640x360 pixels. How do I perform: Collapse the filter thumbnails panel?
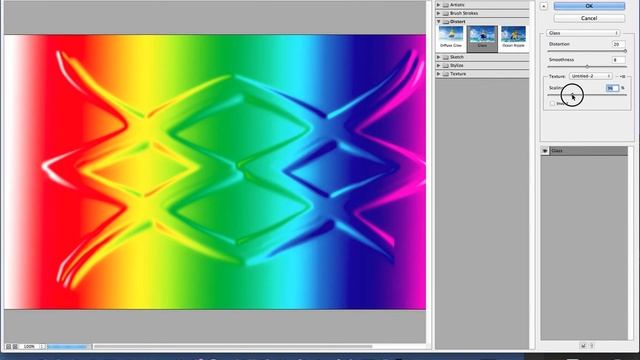coord(544,6)
